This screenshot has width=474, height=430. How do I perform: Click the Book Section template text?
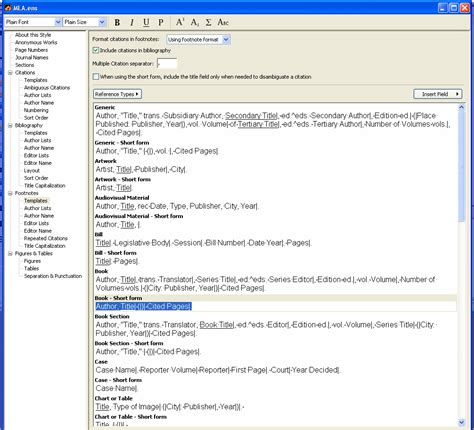click(266, 329)
